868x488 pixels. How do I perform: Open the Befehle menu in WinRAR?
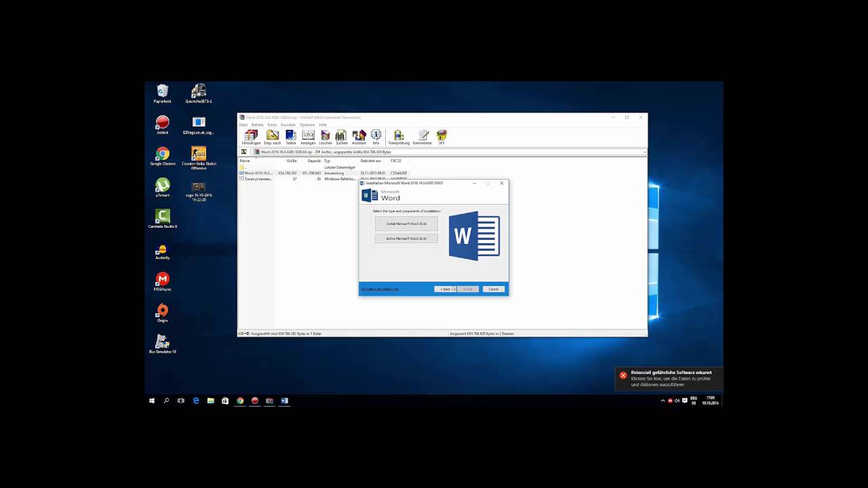[258, 125]
